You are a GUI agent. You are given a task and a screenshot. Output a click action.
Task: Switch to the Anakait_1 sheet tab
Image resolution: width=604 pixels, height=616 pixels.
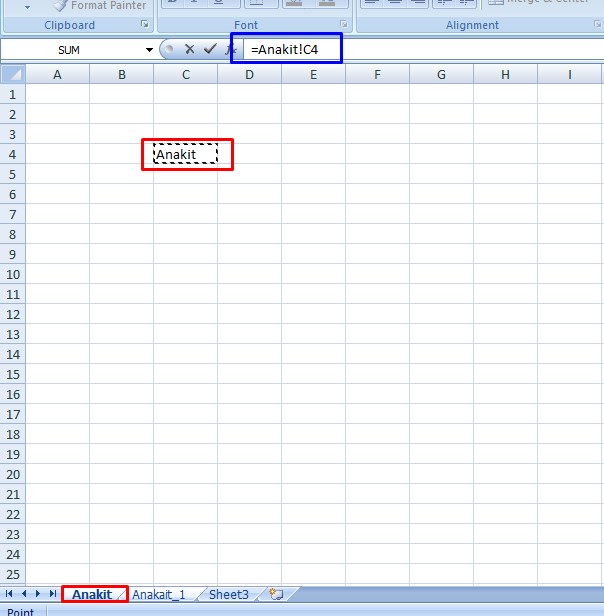coord(159,595)
